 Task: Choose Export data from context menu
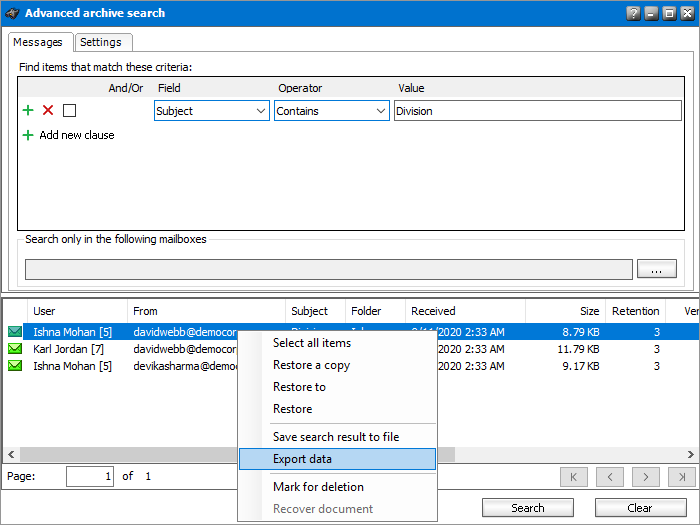[x=303, y=459]
